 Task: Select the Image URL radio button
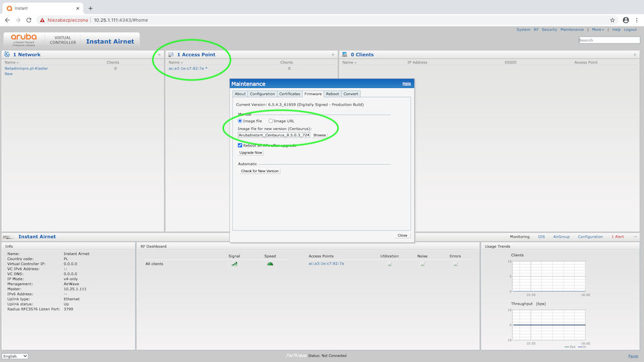pos(271,121)
